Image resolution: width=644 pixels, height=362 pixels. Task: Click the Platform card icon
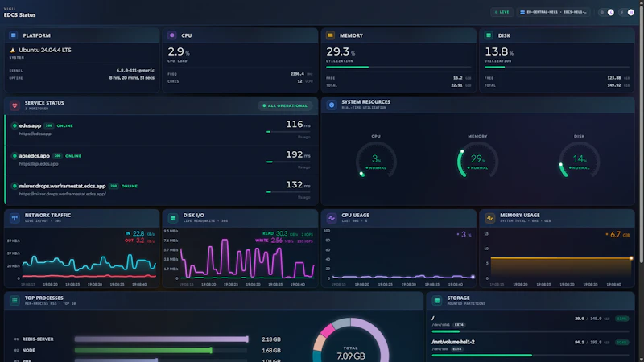pos(13,35)
